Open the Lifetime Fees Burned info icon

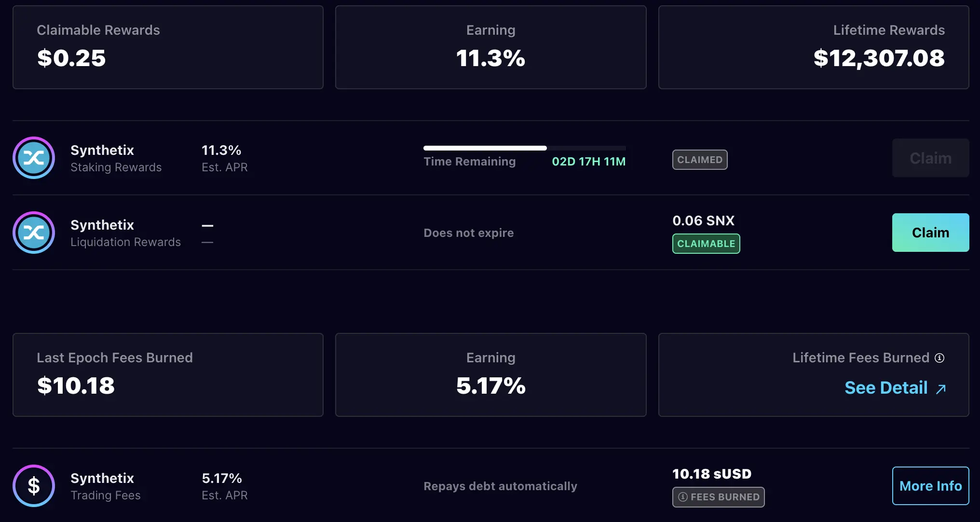pyautogui.click(x=939, y=357)
